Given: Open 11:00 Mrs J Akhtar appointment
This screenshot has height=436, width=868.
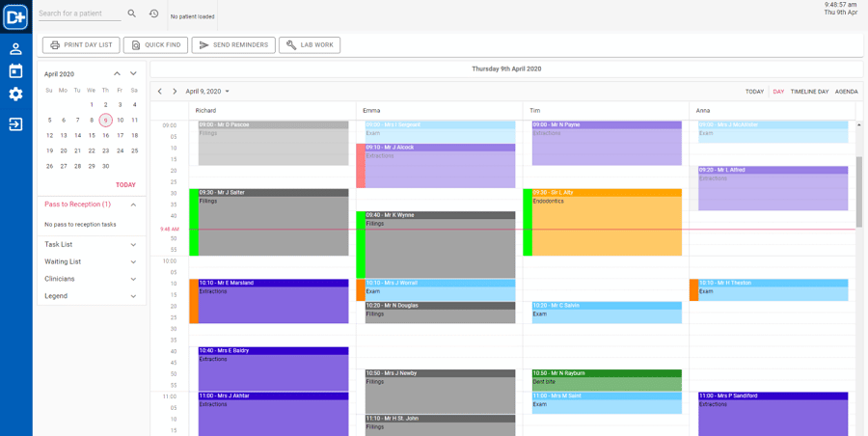Looking at the screenshot, I should 274,414.
